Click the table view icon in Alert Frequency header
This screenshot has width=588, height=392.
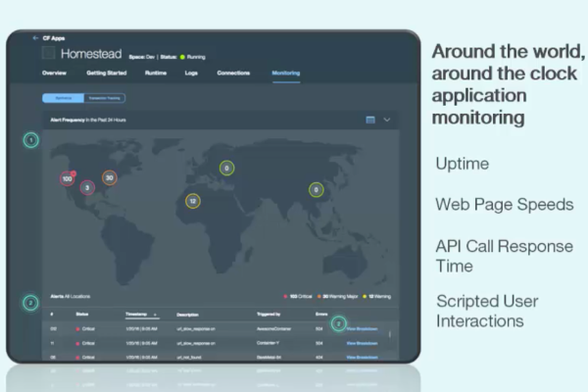pyautogui.click(x=370, y=120)
